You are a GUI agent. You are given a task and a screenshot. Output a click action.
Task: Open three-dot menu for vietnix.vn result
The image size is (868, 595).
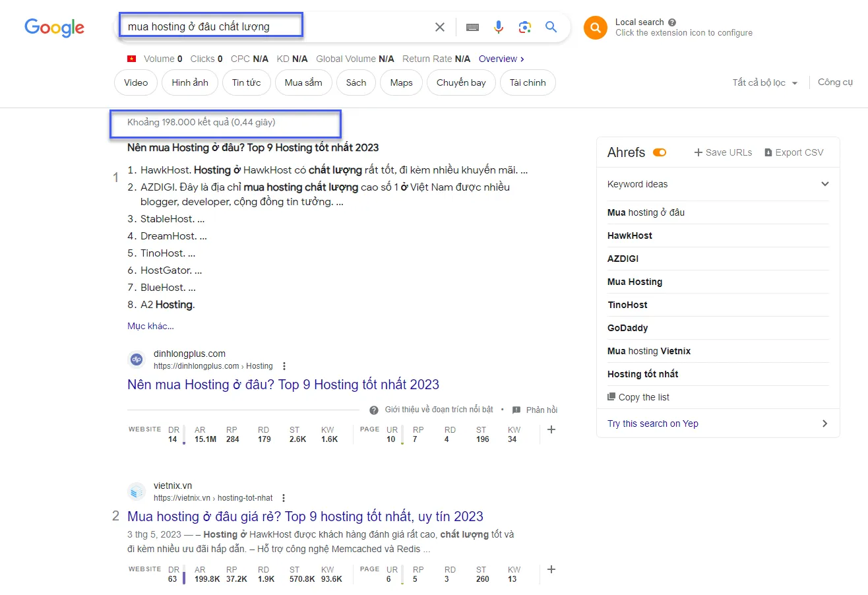[x=284, y=498]
